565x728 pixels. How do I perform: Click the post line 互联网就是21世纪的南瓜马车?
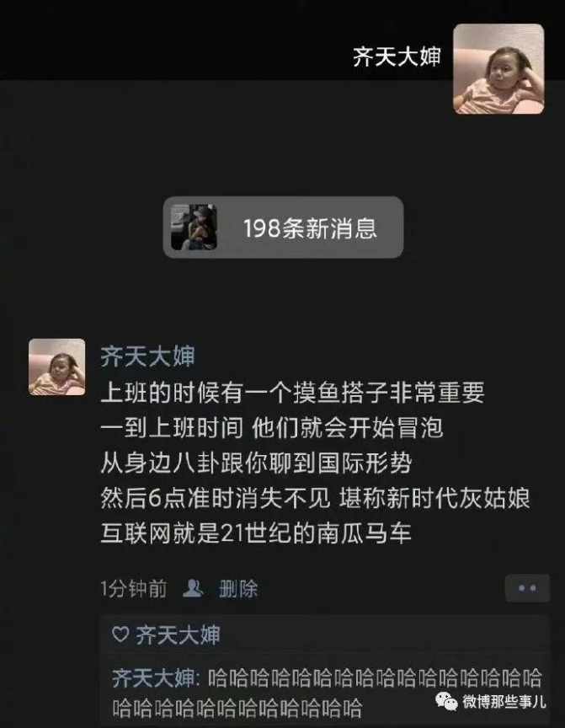click(x=256, y=533)
